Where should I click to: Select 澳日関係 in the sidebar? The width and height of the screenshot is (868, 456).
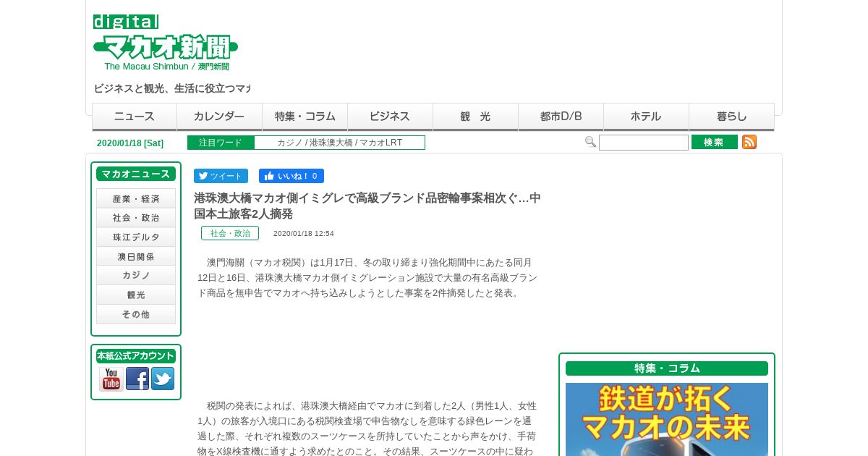(136, 256)
